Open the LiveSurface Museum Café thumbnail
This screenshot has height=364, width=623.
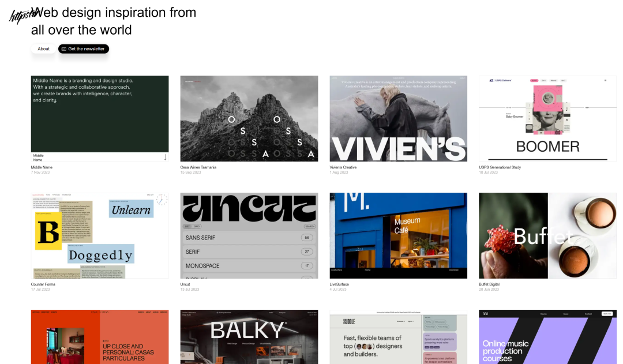click(x=399, y=235)
